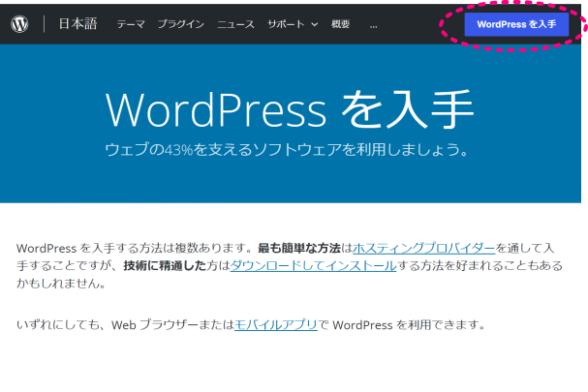
Task: Click the WordPress を入手 hero heading
Action: 290,109
